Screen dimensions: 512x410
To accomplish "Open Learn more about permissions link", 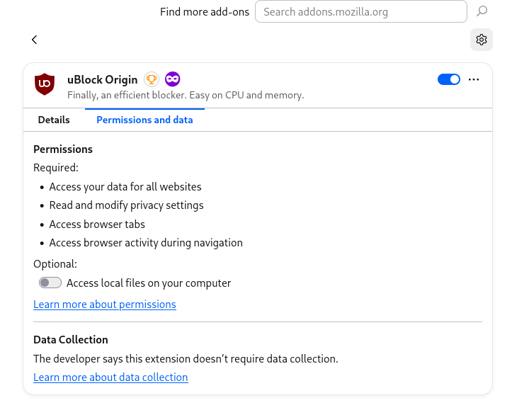I will [x=105, y=304].
